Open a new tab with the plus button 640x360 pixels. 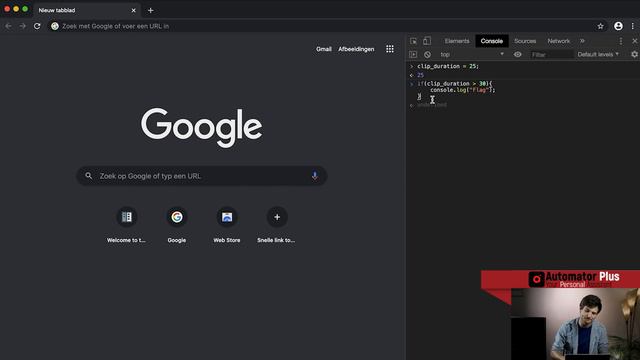click(151, 11)
